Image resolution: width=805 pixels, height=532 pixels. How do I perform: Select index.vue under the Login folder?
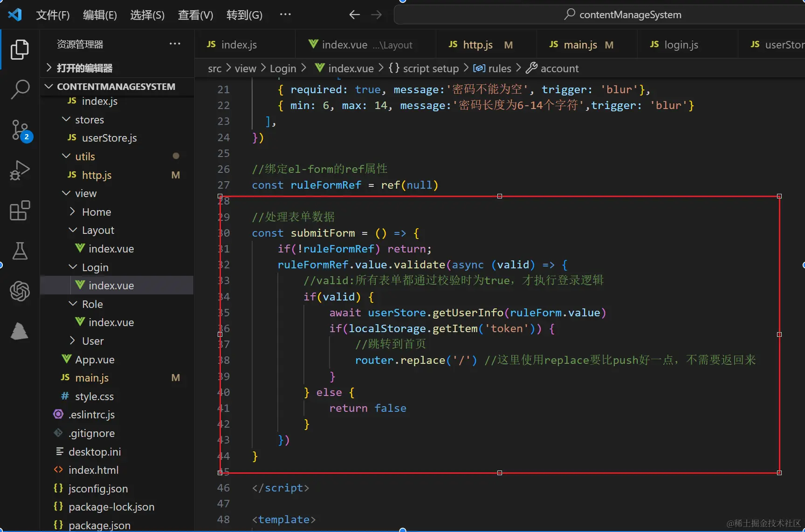(117, 286)
